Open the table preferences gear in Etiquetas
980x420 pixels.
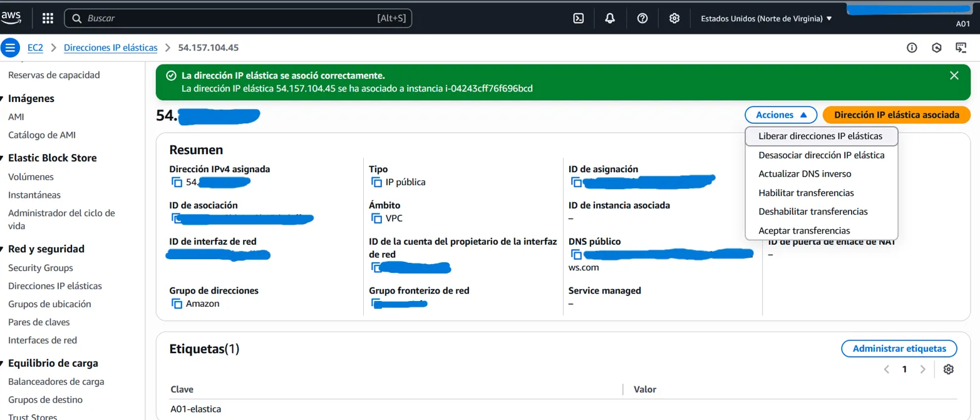point(948,369)
